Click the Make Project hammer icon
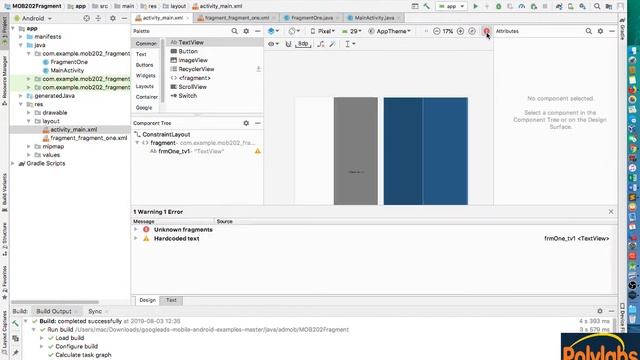Screen dimensions: 640x360 click(426, 6)
